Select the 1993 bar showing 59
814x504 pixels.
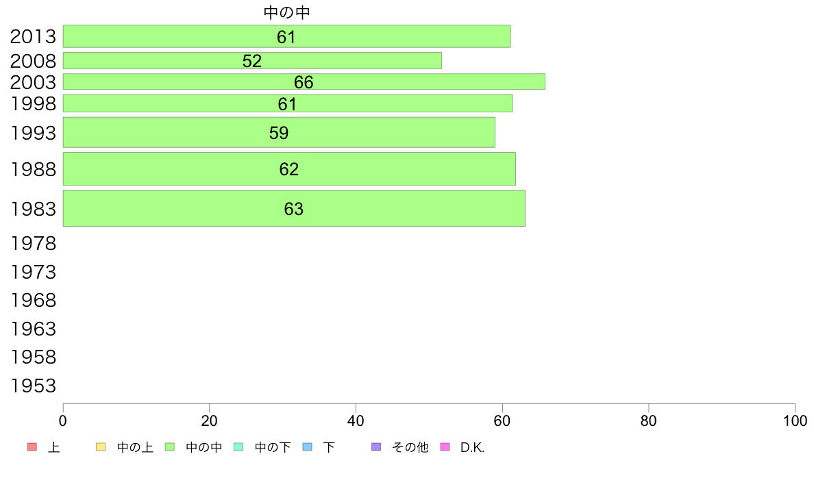[279, 132]
